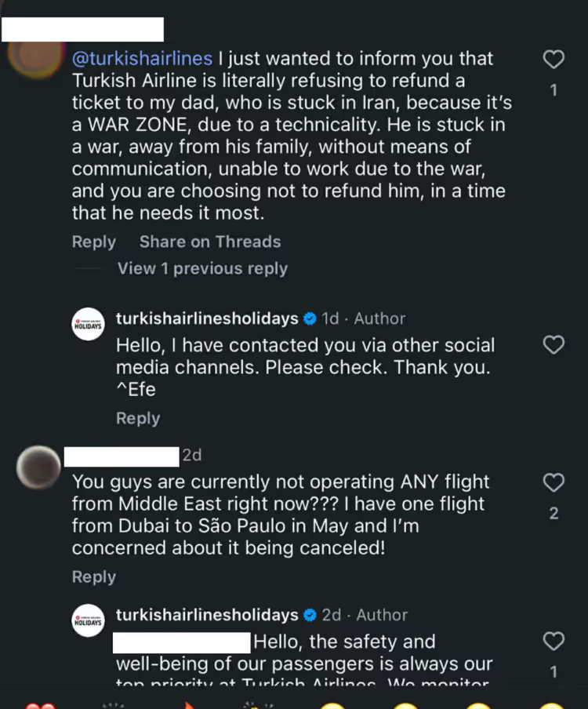The height and width of the screenshot is (709, 588).
Task: Reply to the Dubai flight cancellation comment
Action: 93,577
